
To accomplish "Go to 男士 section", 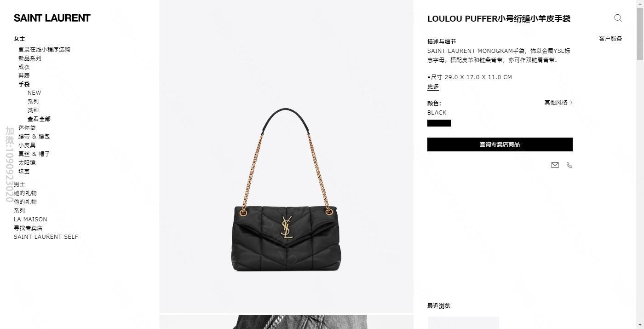I will tap(19, 184).
